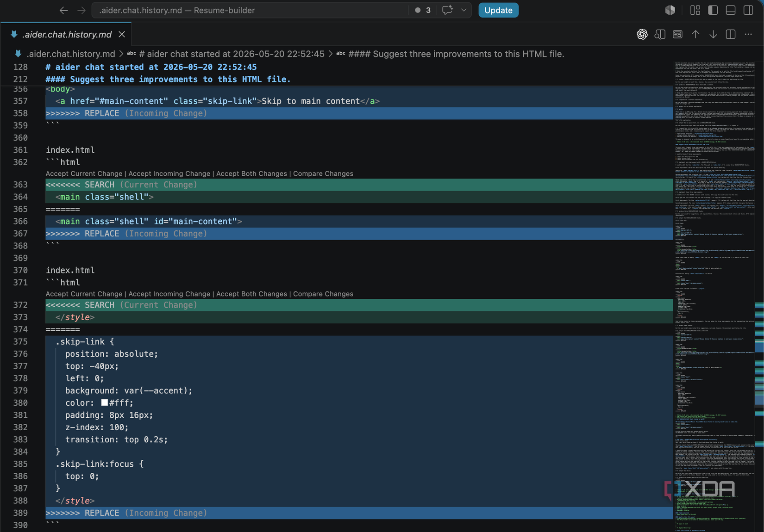764x532 pixels.
Task: Go forward using the right arrow
Action: pyautogui.click(x=81, y=10)
